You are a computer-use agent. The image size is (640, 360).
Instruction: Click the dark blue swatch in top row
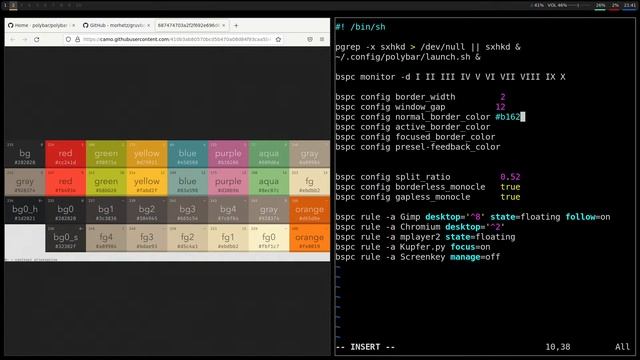tap(187, 154)
